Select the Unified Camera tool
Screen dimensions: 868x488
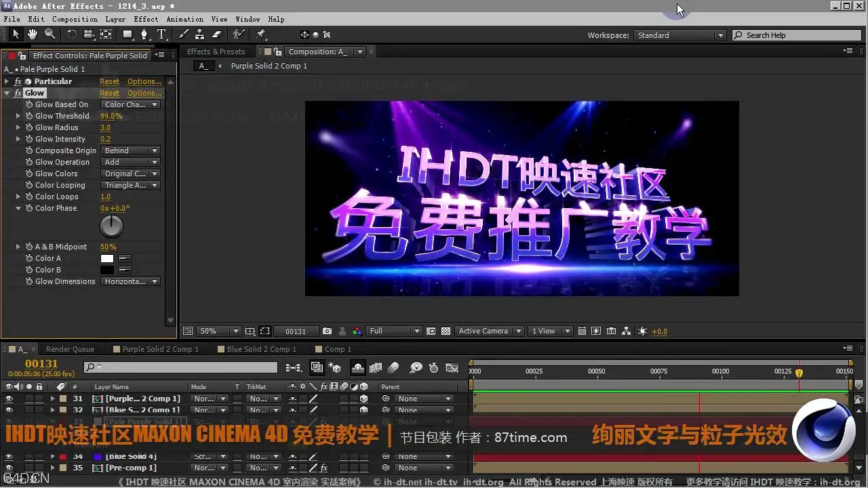(x=89, y=34)
